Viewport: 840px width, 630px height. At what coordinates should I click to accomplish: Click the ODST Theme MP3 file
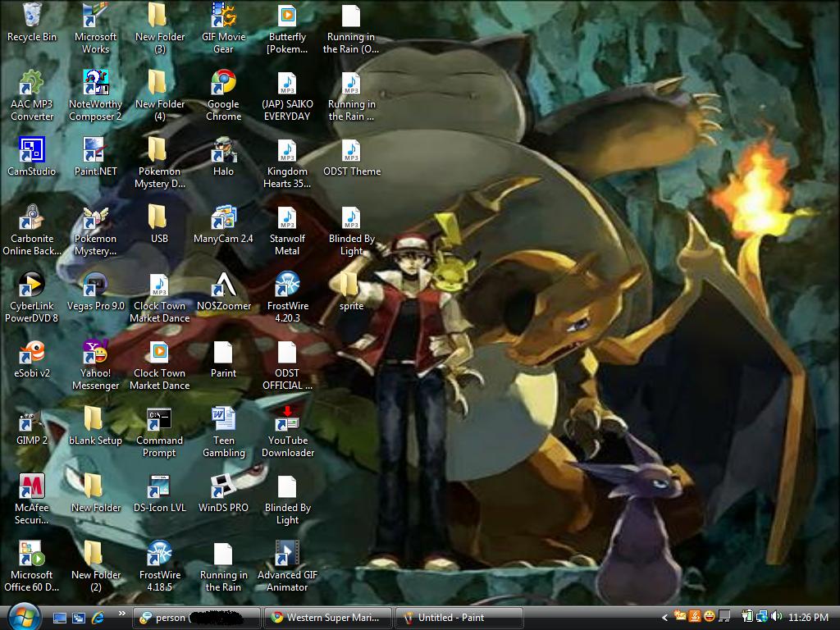tap(351, 152)
